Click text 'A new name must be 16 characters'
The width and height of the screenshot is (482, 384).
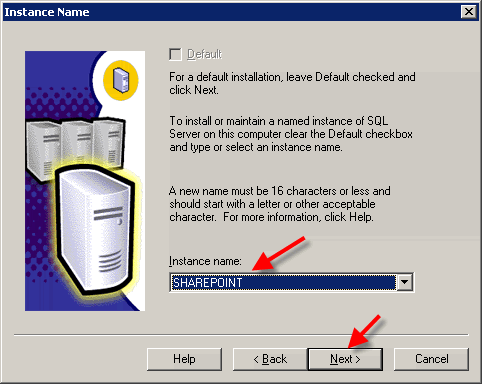coord(253,191)
